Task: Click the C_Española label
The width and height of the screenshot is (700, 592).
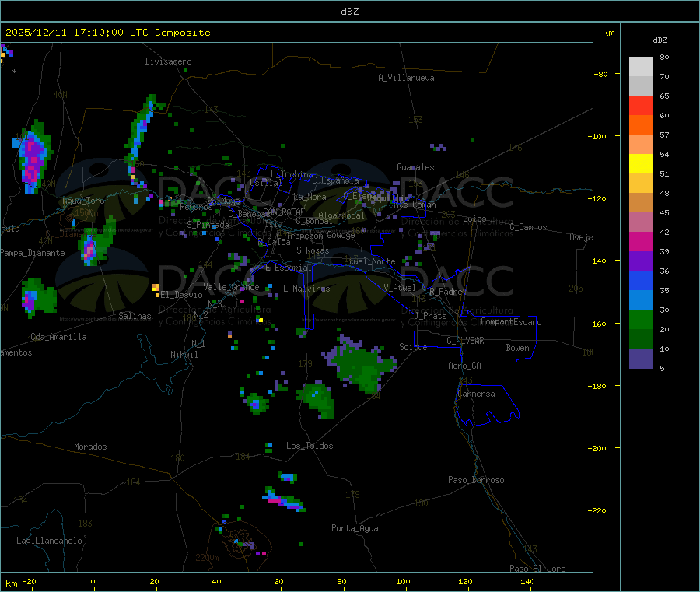Action: 335,180
